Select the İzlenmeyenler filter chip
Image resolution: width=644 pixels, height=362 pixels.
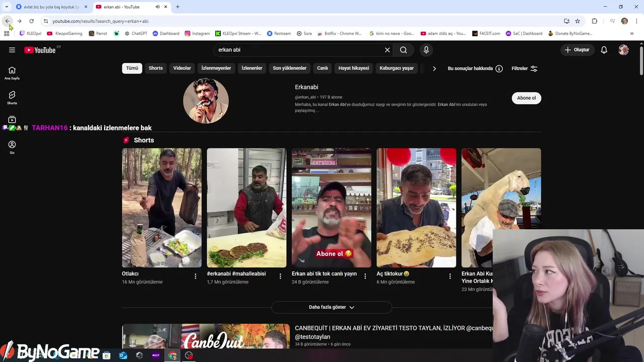tap(216, 68)
